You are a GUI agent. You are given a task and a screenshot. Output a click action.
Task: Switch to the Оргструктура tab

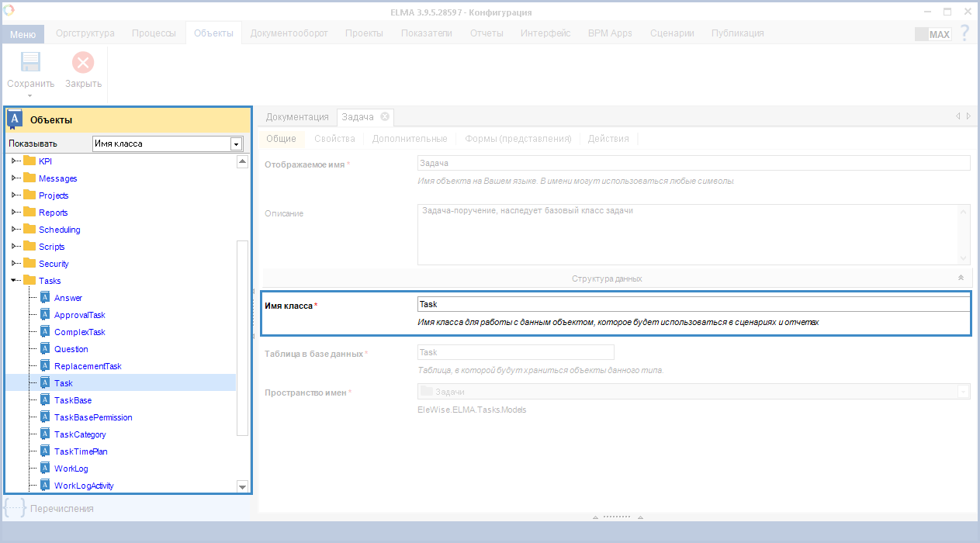[85, 33]
